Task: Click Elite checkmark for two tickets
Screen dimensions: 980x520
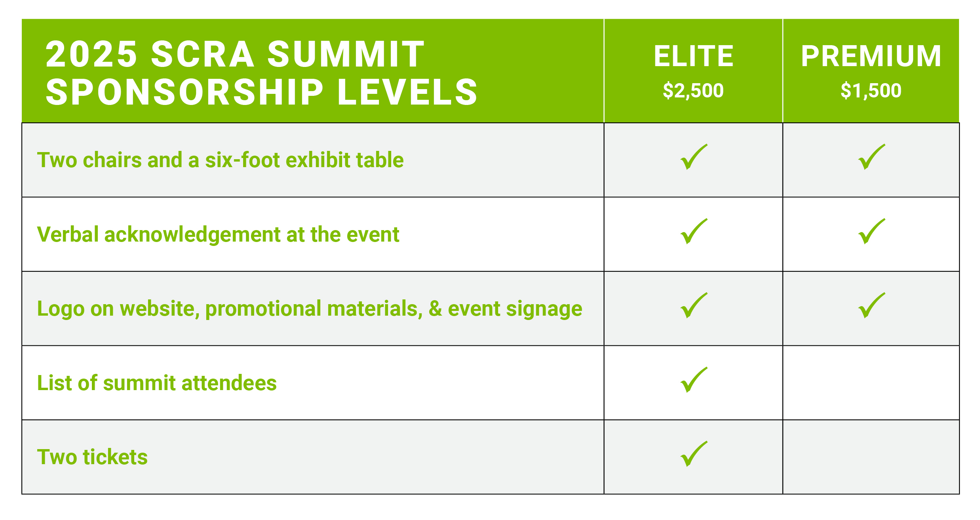Action: click(x=694, y=454)
